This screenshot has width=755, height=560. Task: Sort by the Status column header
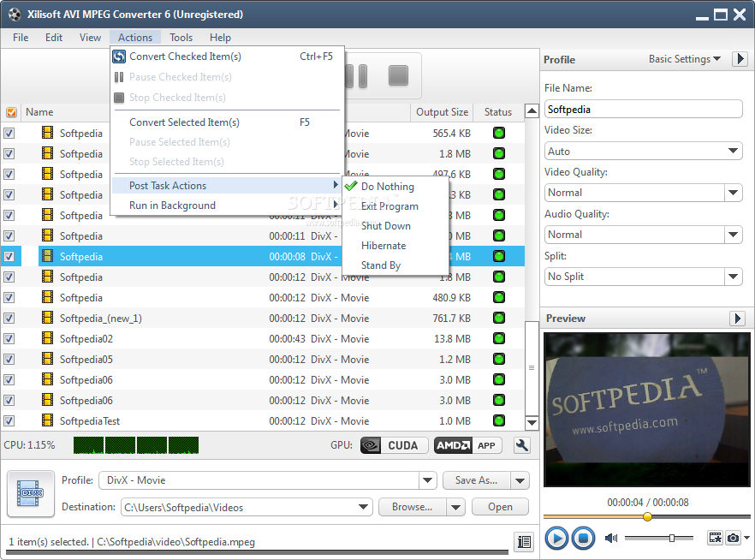click(x=498, y=112)
